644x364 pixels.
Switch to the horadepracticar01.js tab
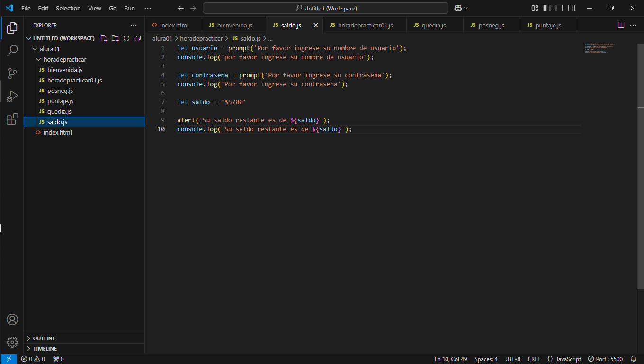[365, 25]
